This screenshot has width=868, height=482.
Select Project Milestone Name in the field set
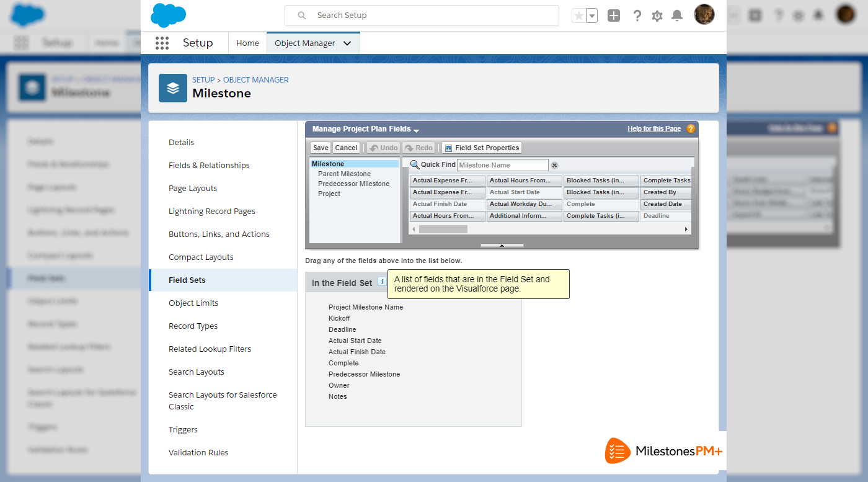[366, 307]
